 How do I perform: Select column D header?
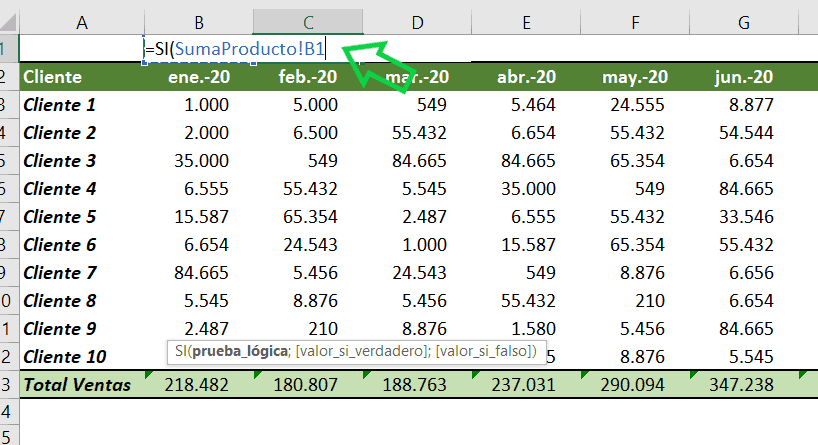417,22
